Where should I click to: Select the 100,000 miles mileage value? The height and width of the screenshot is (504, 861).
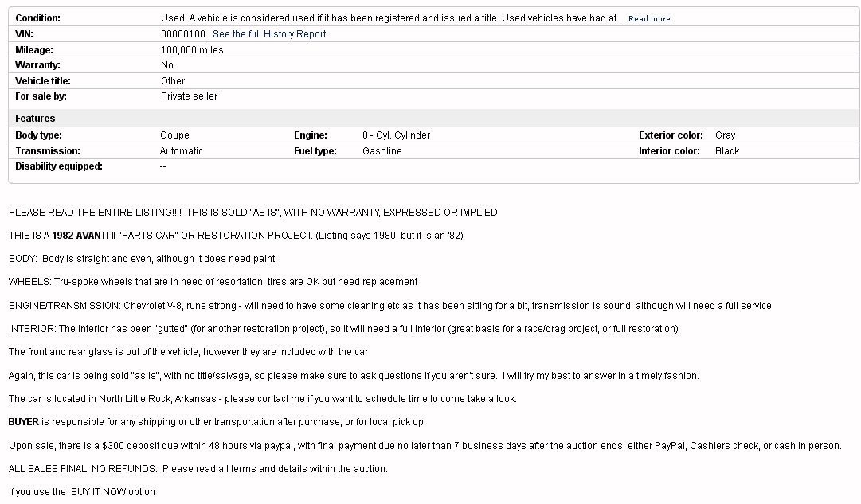(x=192, y=50)
